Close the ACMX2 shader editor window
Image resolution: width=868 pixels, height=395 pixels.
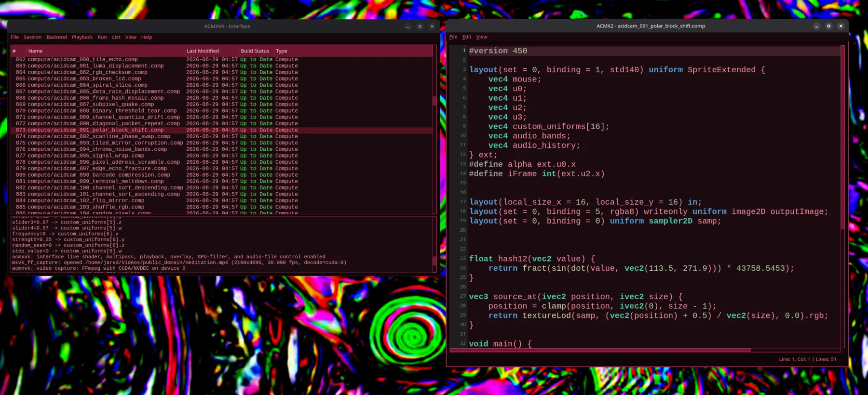pos(841,26)
